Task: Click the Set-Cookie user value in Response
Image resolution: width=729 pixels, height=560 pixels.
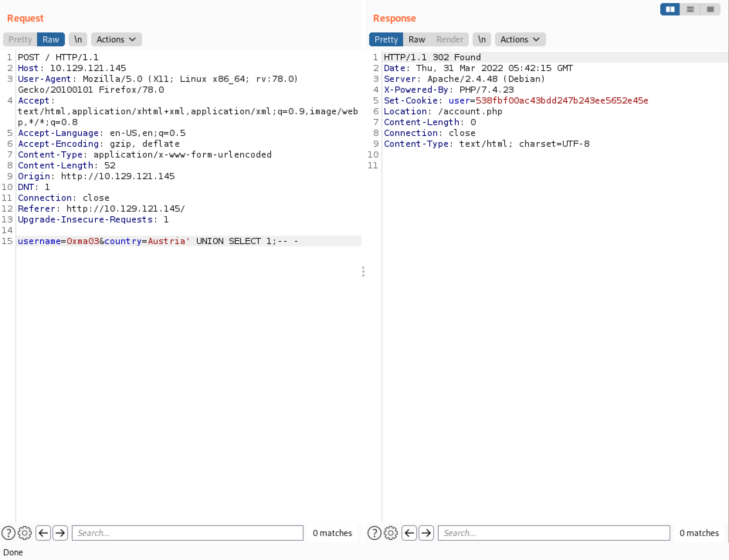Action: point(562,100)
